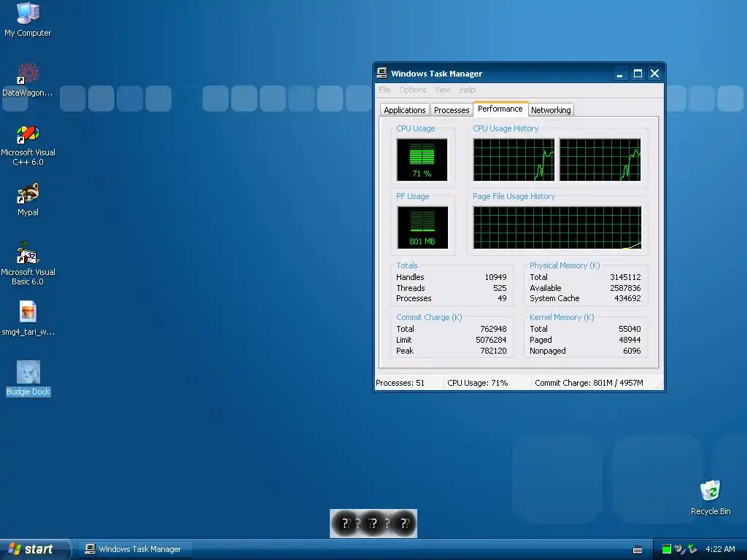Viewport: 747px width, 560px height.
Task: Click the Windows Task Manager taskbar button
Action: pos(136,549)
